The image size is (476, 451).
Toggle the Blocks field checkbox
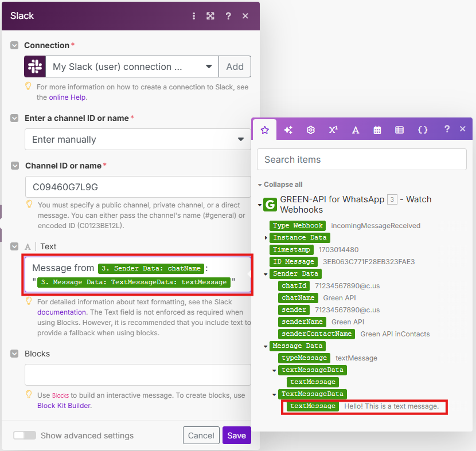click(x=14, y=354)
